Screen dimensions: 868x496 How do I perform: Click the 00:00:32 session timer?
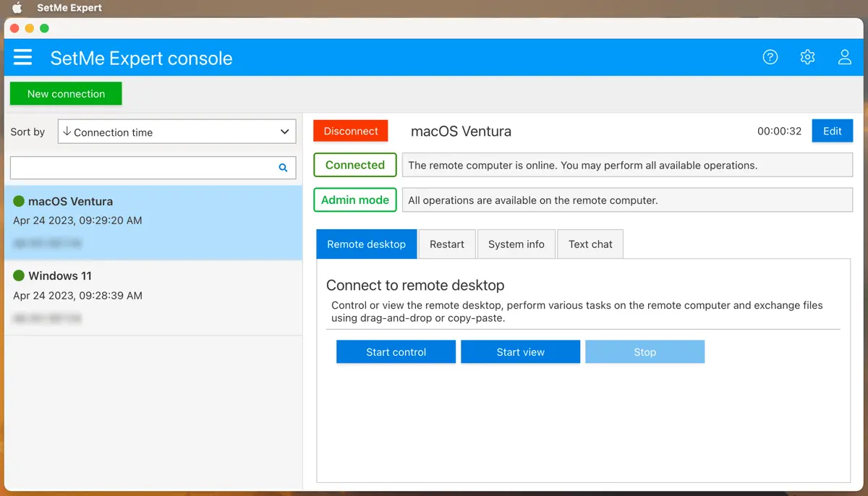(780, 132)
